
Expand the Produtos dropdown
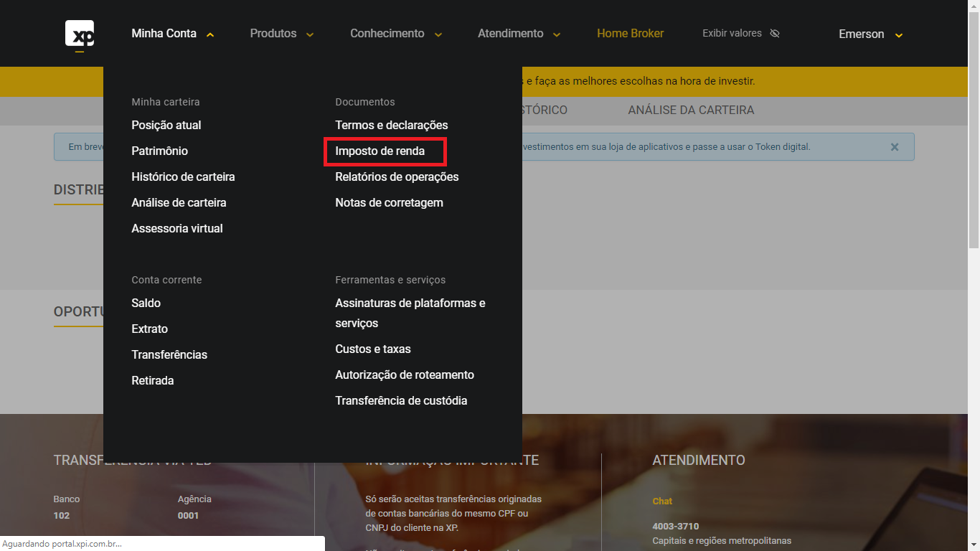coord(281,34)
